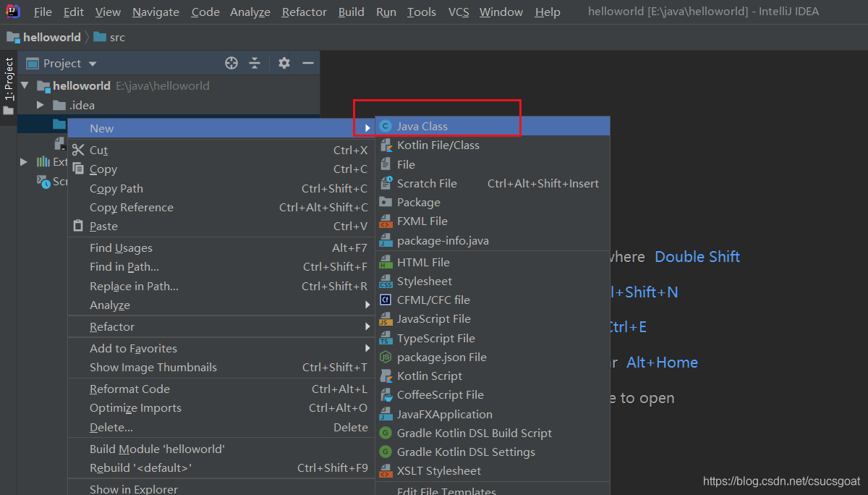This screenshot has height=495, width=868.
Task: Click the package.json File icon
Action: 386,357
